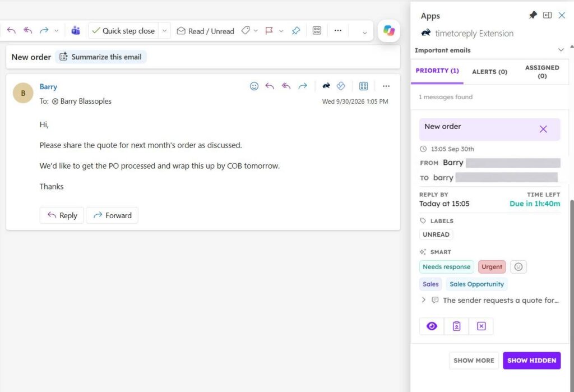Click the Summarize this email button

click(x=101, y=57)
